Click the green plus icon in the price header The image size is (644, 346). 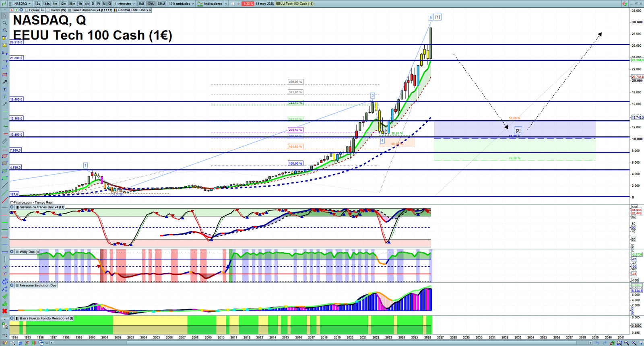click(x=17, y=10)
